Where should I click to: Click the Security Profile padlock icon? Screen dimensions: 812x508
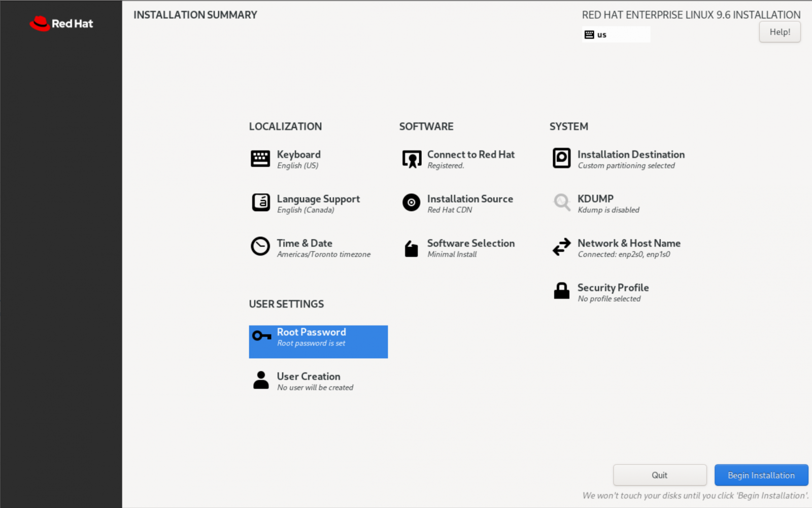point(561,291)
